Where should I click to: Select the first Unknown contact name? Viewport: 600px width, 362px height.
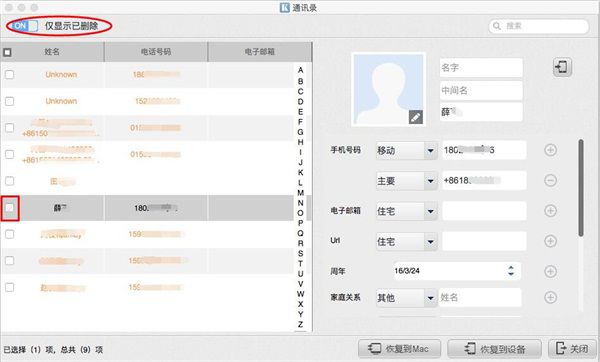(61, 75)
